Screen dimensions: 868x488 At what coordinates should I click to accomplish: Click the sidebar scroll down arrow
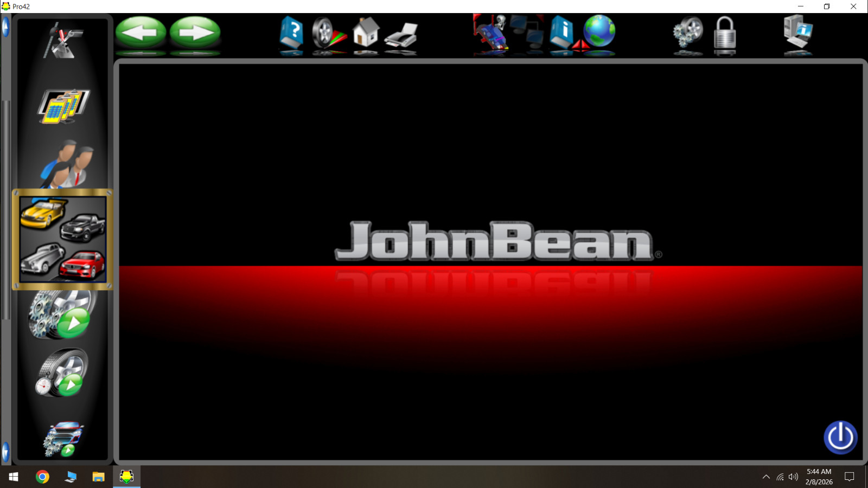click(x=5, y=452)
